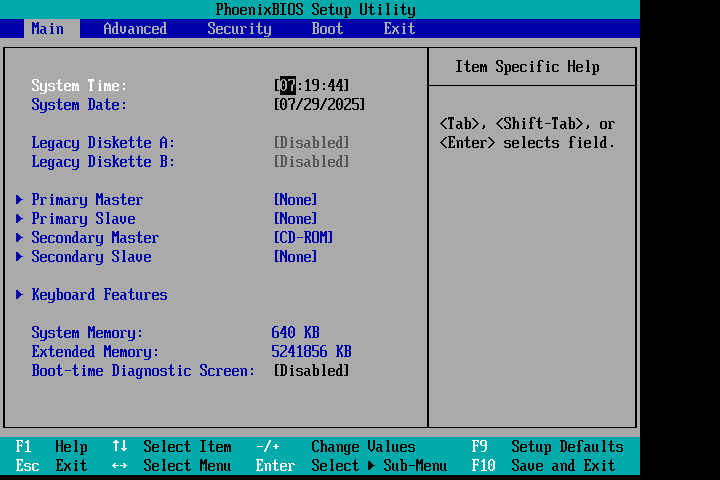Click the Esc Exit key hint

[51, 466]
